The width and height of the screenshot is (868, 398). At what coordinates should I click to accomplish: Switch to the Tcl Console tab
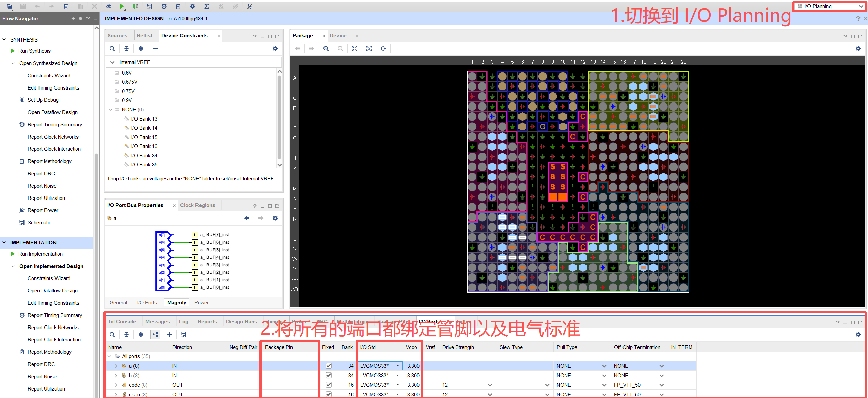[x=122, y=322]
